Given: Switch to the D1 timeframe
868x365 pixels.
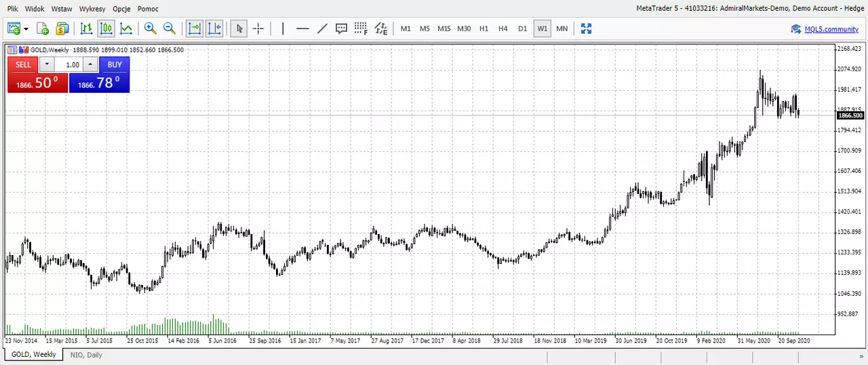Looking at the screenshot, I should (x=522, y=28).
